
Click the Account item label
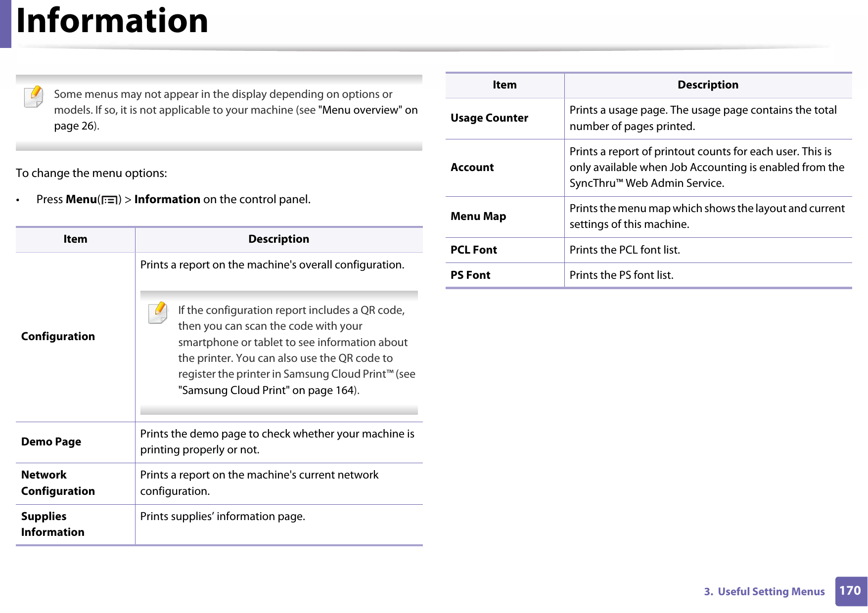coord(472,168)
